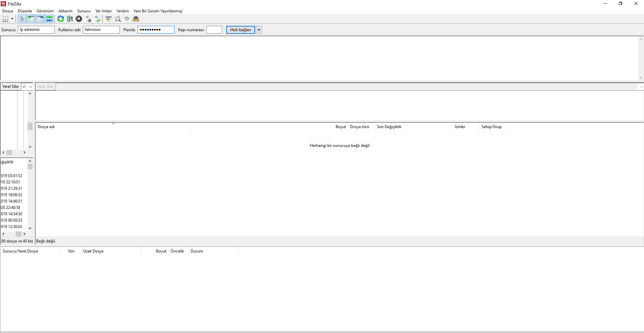Open the Aktarım menu

pos(65,11)
